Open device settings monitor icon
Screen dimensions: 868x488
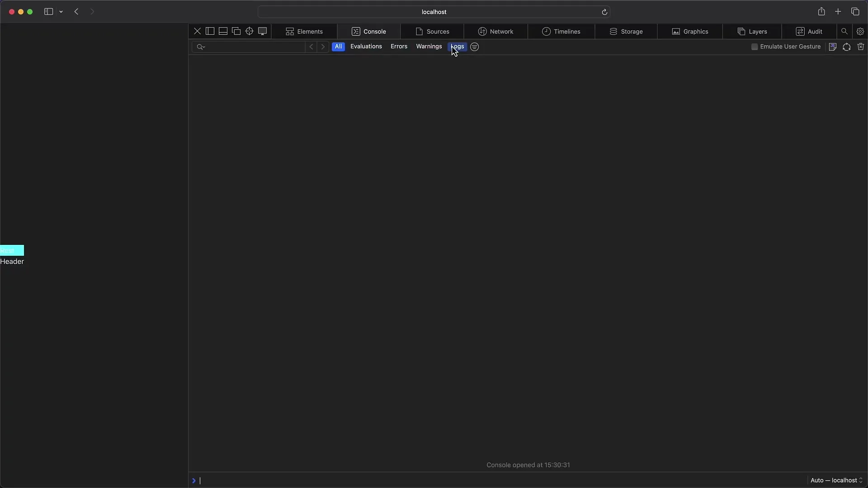click(262, 31)
